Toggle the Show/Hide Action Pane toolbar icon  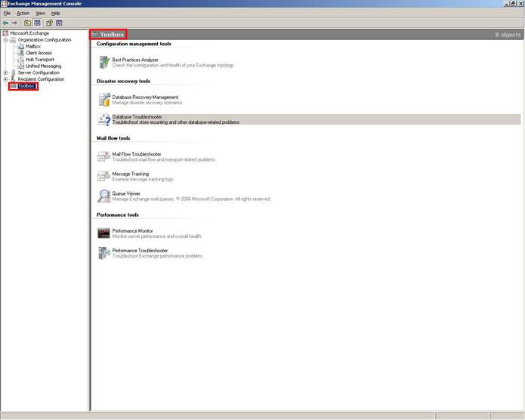click(x=59, y=23)
